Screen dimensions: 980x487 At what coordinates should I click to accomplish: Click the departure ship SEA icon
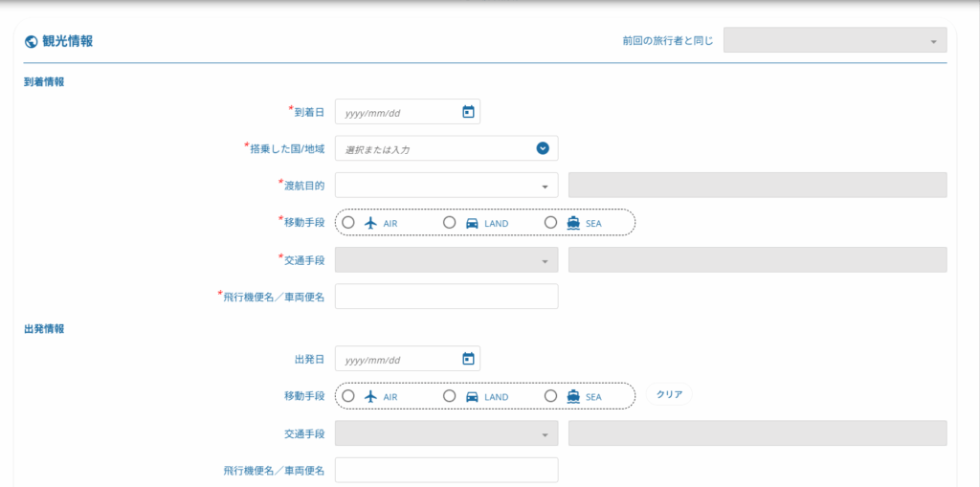click(x=573, y=396)
